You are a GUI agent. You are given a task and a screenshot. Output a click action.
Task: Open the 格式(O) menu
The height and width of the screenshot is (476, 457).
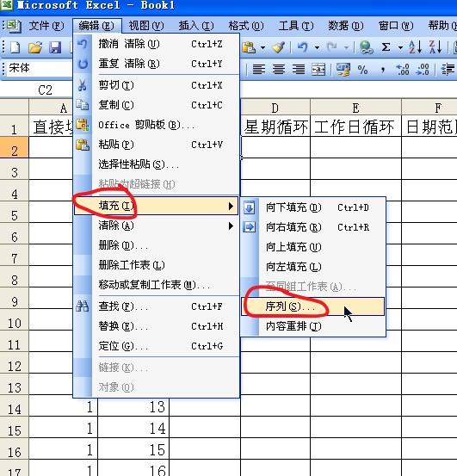click(x=246, y=26)
